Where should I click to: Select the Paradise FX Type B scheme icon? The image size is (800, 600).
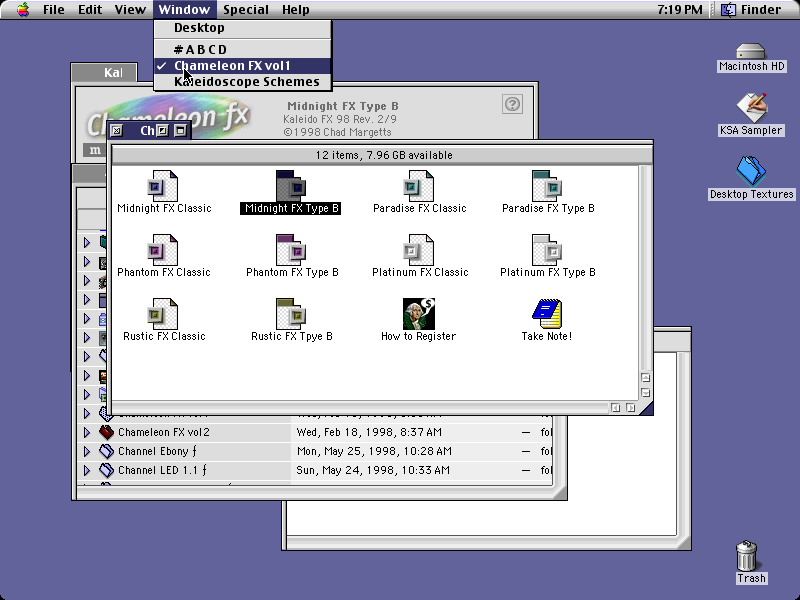547,186
